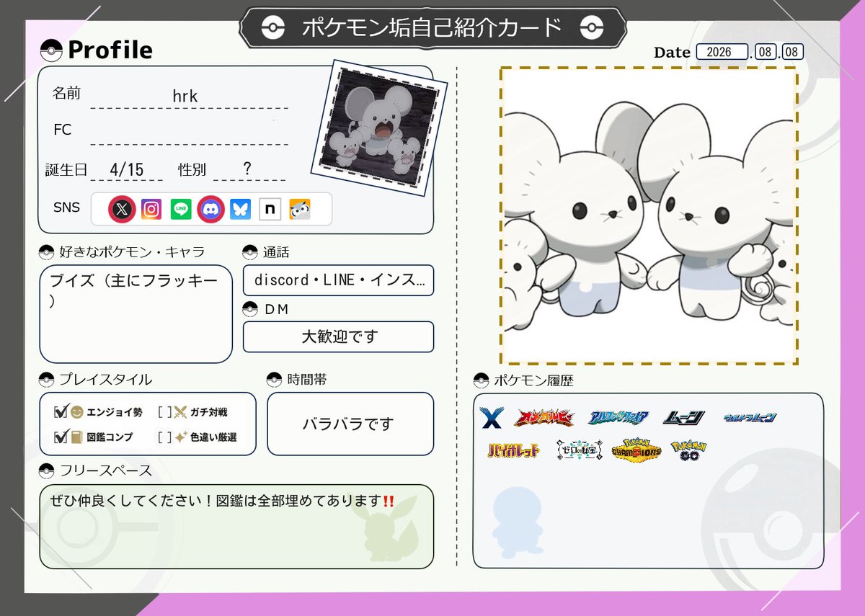Viewport: 865px width, 616px height.
Task: Click the Instagram SNS icon
Action: pyautogui.click(x=151, y=210)
